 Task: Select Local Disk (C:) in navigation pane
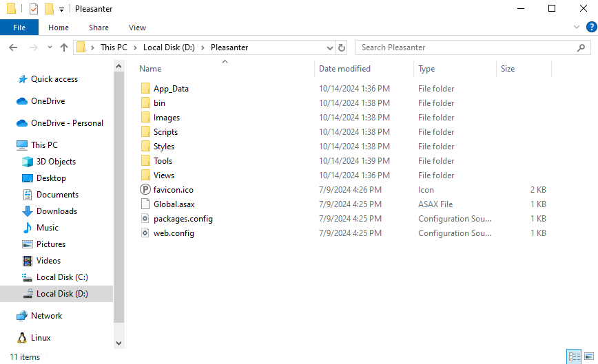coord(62,277)
